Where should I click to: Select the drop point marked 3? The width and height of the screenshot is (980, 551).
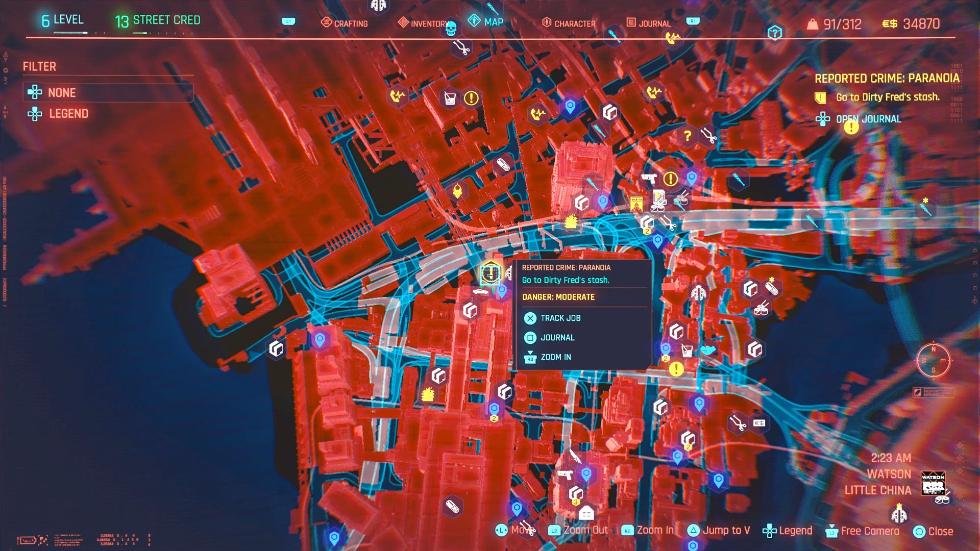(x=576, y=494)
